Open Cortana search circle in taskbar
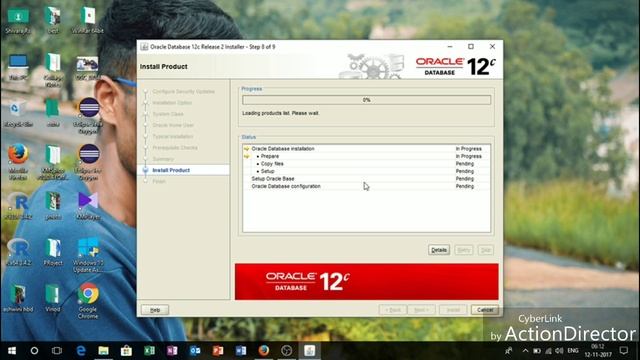The height and width of the screenshot is (360, 640). pyautogui.click(x=34, y=351)
